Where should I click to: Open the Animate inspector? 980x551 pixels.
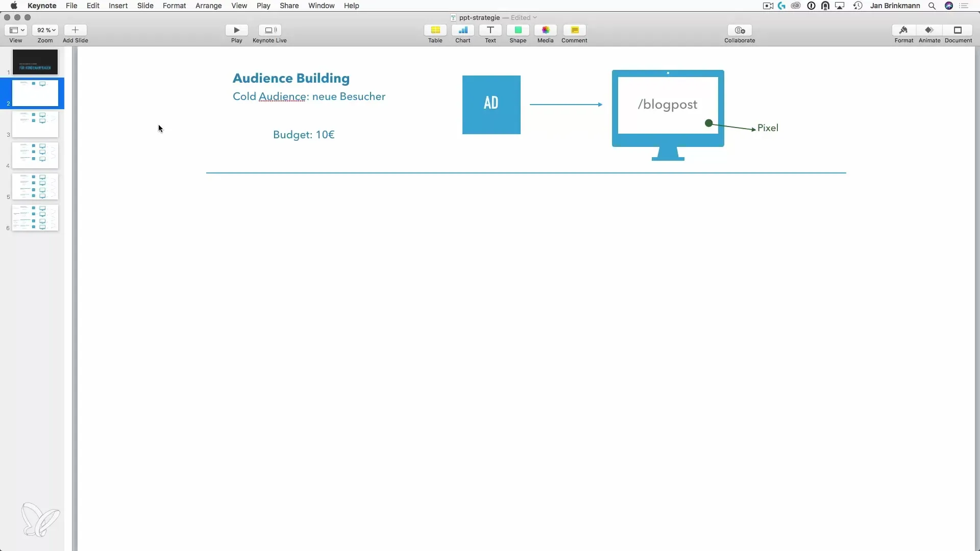pyautogui.click(x=929, y=30)
